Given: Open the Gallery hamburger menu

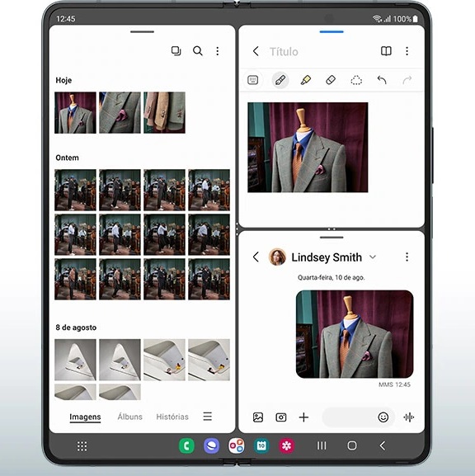Looking at the screenshot, I should (208, 417).
